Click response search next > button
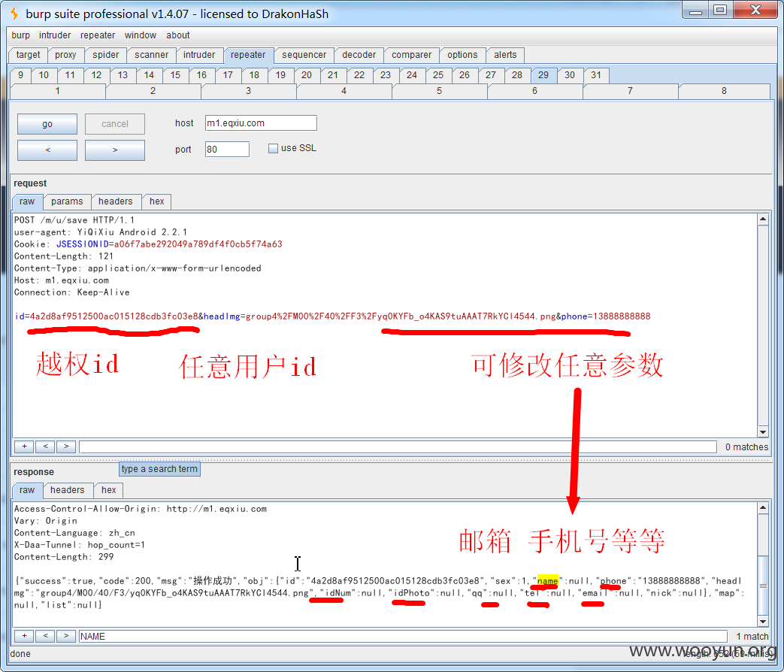 point(66,636)
